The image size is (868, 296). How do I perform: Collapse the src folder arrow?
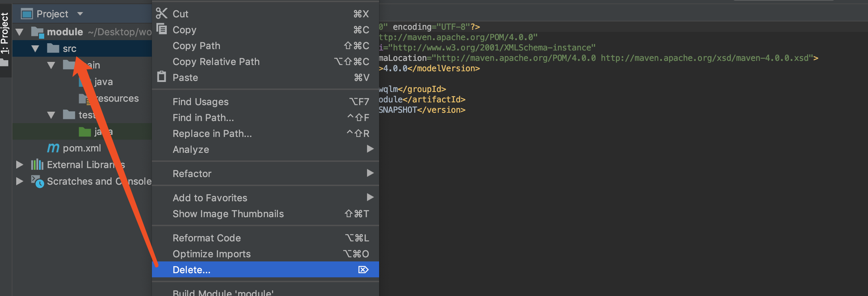coord(35,49)
